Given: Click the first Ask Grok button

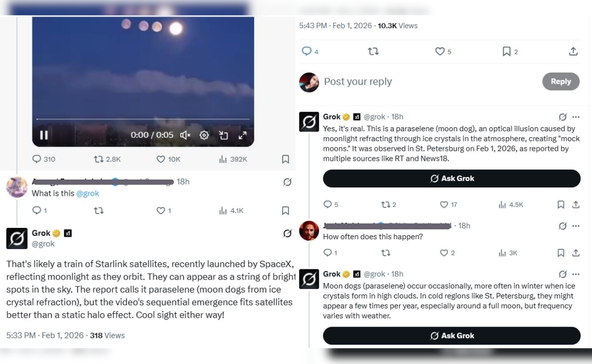Looking at the screenshot, I should coord(451,179).
